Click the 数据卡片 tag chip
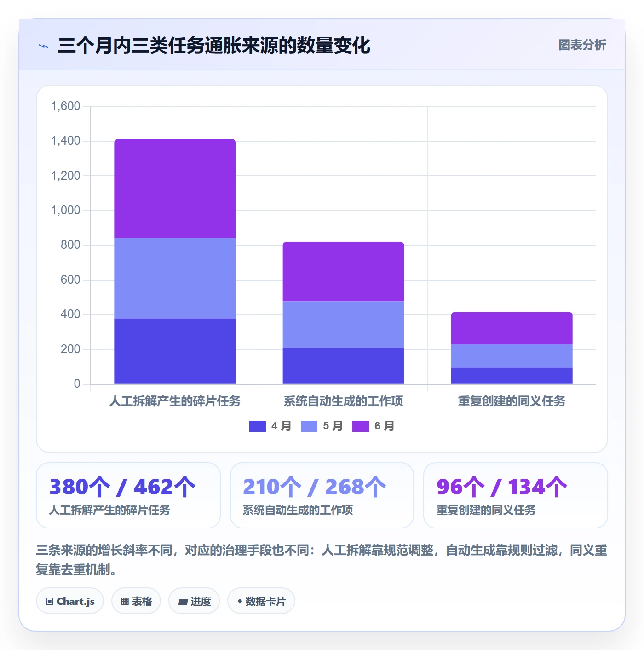This screenshot has width=644, height=650. click(x=261, y=601)
